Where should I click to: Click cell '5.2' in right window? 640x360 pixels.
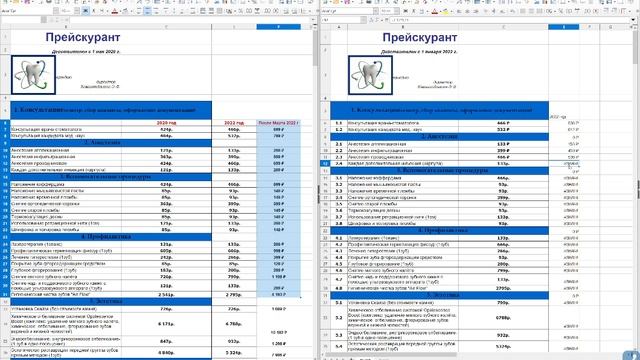tap(339, 317)
